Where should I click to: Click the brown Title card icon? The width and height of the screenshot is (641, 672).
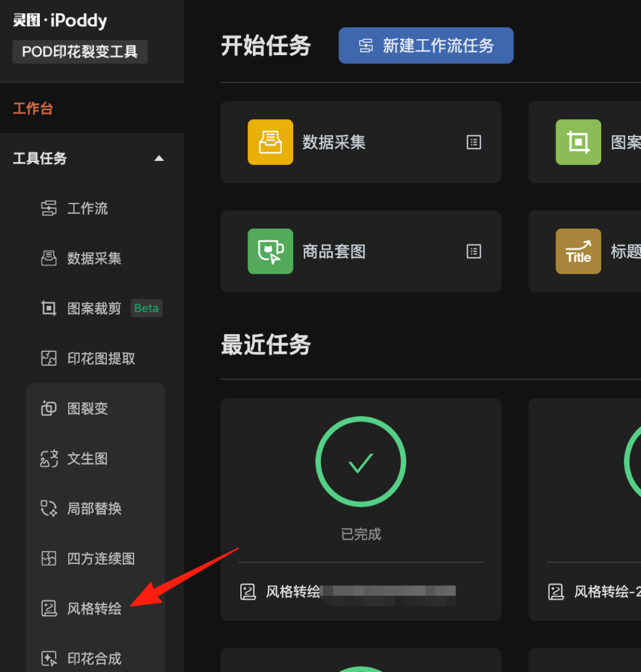tap(579, 251)
